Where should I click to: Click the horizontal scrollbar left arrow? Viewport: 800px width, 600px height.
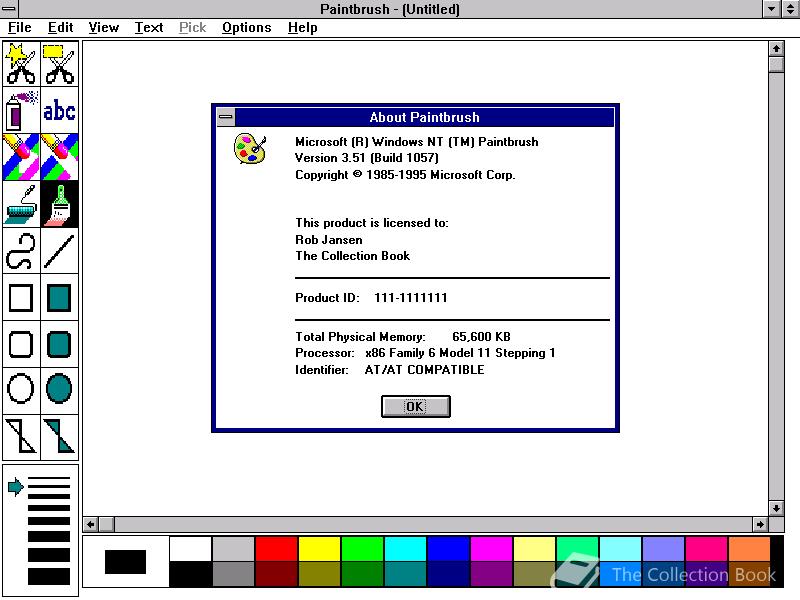pos(91,524)
